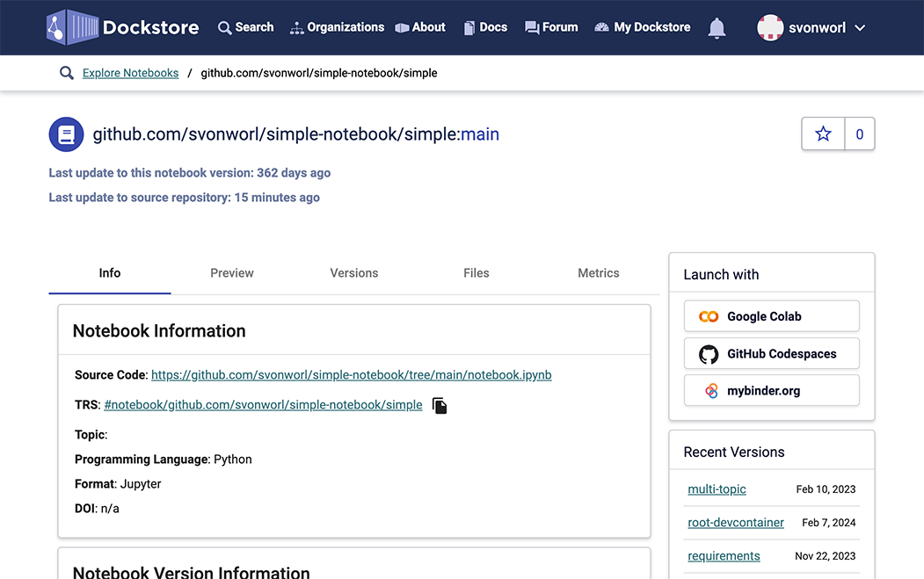Image resolution: width=924 pixels, height=579 pixels.
Task: Click the Dockstore logo icon
Action: pos(72,27)
